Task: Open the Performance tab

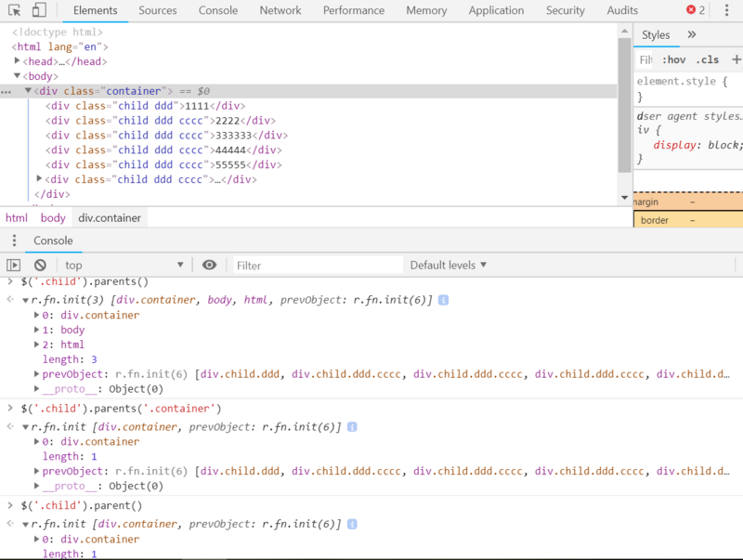Action: tap(354, 10)
